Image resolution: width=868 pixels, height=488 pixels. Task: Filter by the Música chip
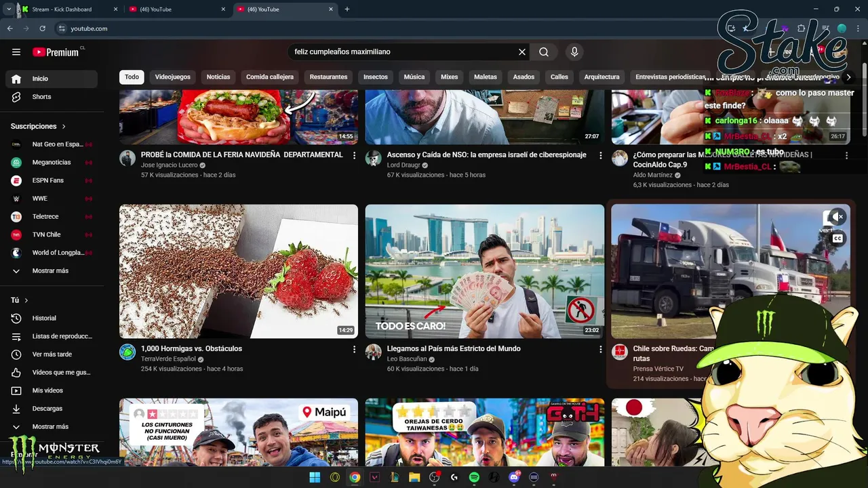[x=414, y=77]
